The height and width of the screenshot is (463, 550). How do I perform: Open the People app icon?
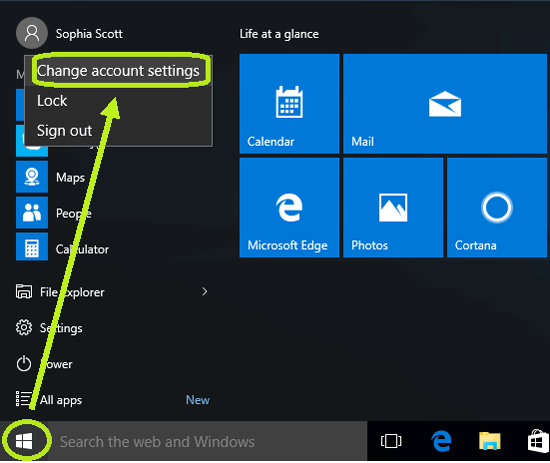pyautogui.click(x=32, y=213)
